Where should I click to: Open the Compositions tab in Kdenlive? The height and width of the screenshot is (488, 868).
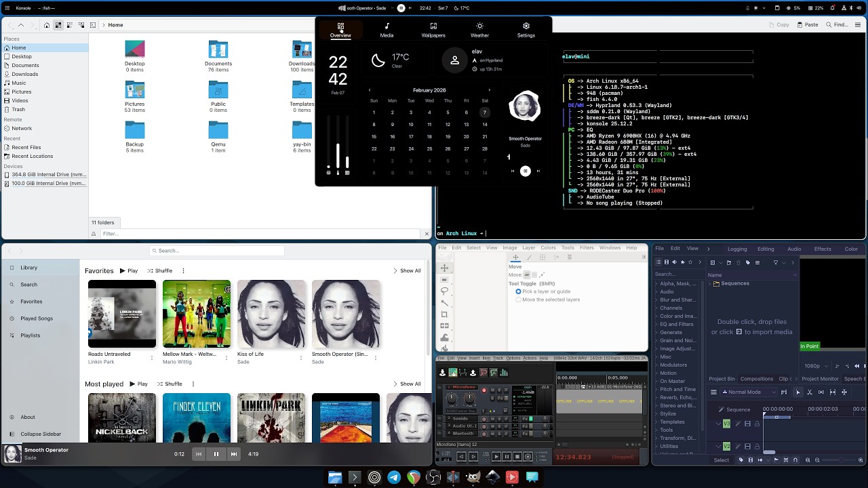(x=757, y=379)
